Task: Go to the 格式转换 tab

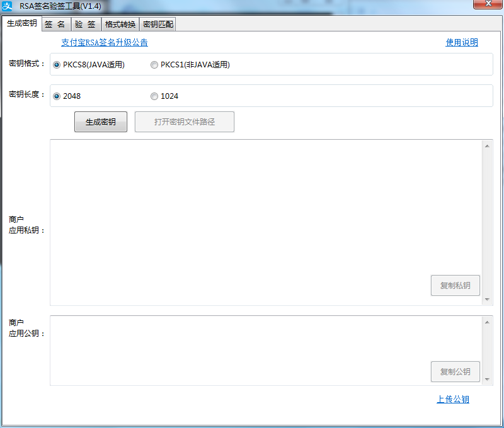Action: pyautogui.click(x=120, y=25)
